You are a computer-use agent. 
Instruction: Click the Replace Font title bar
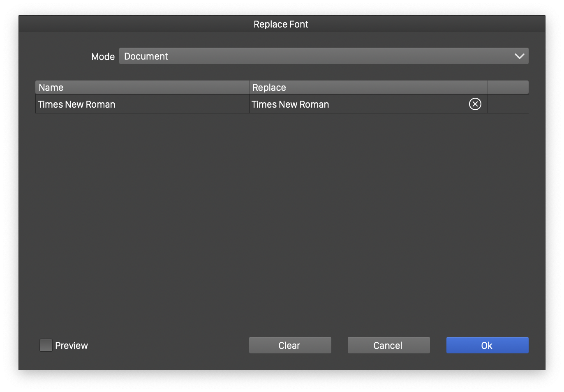[281, 24]
